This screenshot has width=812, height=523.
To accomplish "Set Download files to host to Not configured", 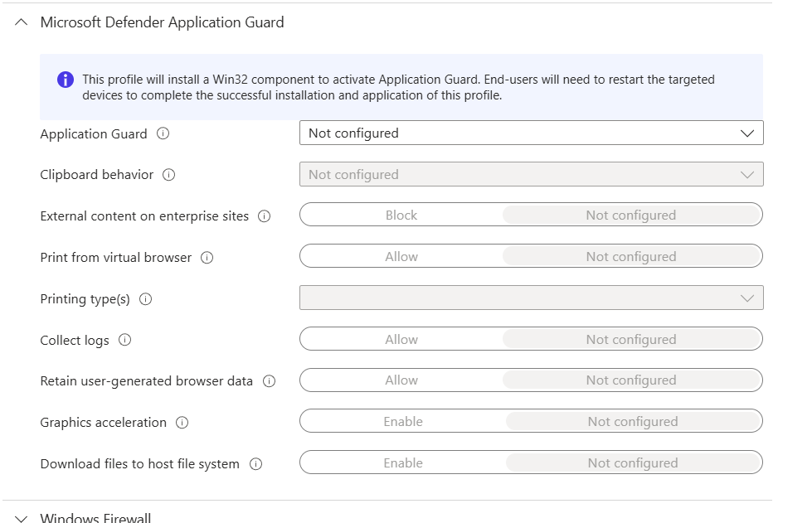I will 633,462.
